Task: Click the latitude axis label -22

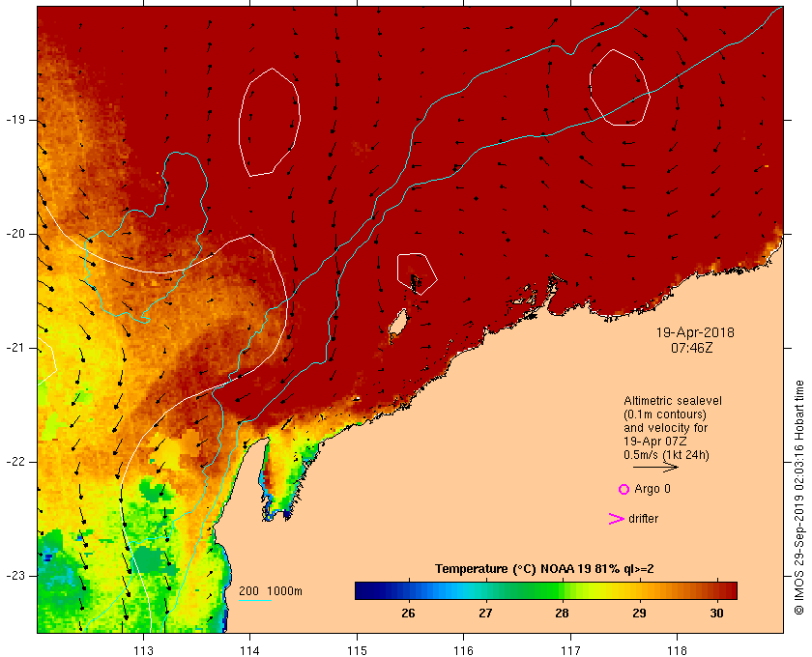Action: (x=15, y=462)
